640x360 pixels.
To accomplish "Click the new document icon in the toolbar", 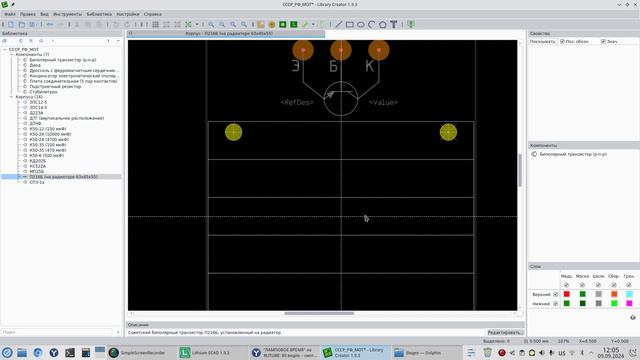I will (11, 24).
